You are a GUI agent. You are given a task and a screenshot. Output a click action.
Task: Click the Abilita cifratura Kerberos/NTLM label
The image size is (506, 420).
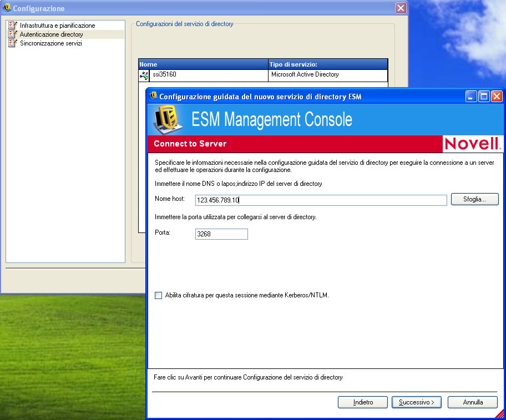tap(247, 295)
